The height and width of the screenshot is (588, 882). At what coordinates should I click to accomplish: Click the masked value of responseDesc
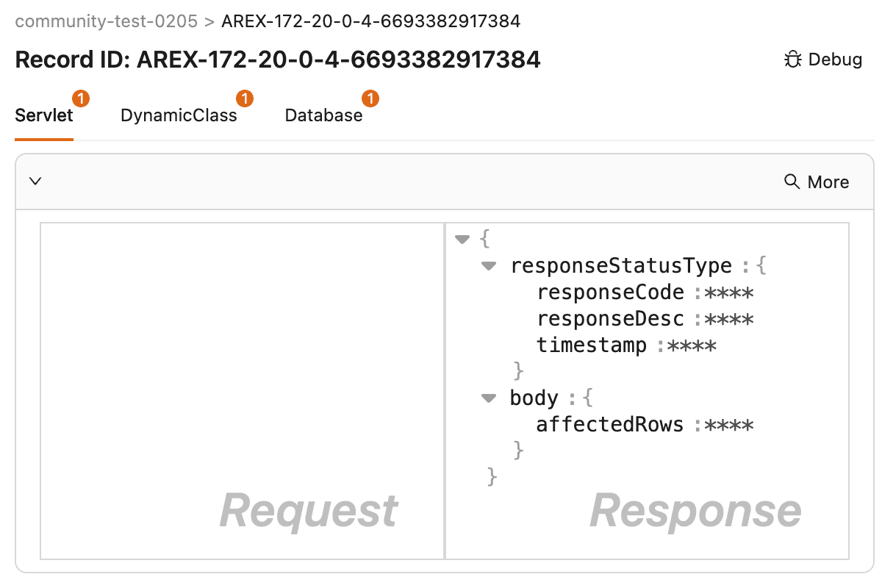point(728,320)
